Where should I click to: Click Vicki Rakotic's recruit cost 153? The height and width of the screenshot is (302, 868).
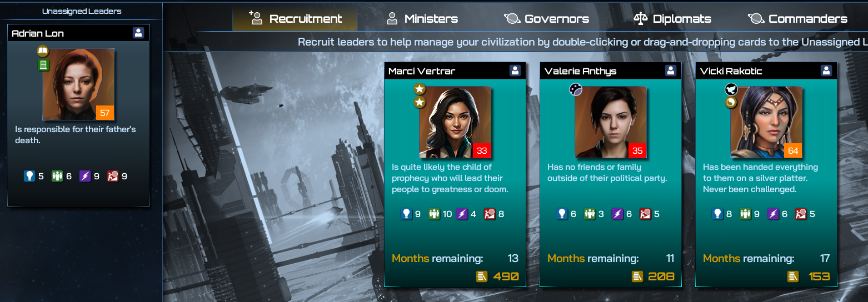tap(819, 276)
